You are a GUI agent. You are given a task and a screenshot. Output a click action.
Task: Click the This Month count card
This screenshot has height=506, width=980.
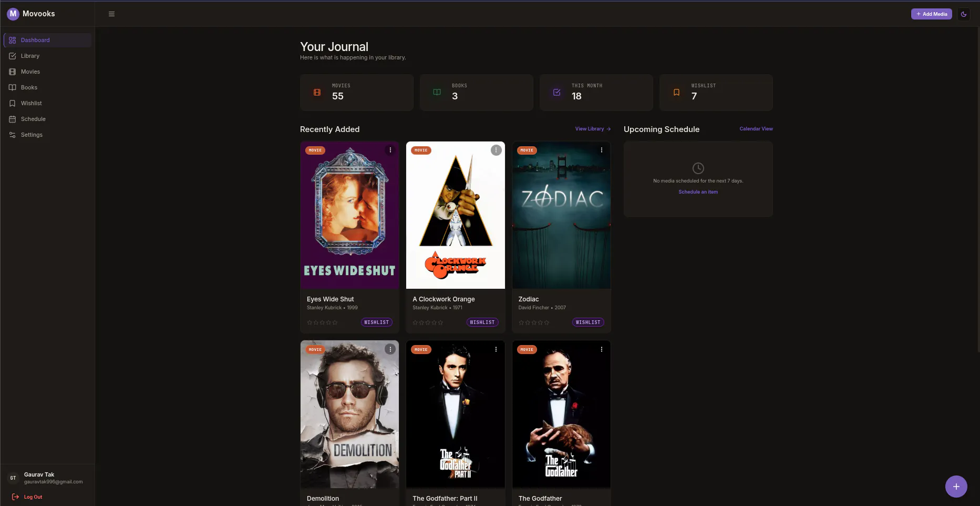point(596,93)
